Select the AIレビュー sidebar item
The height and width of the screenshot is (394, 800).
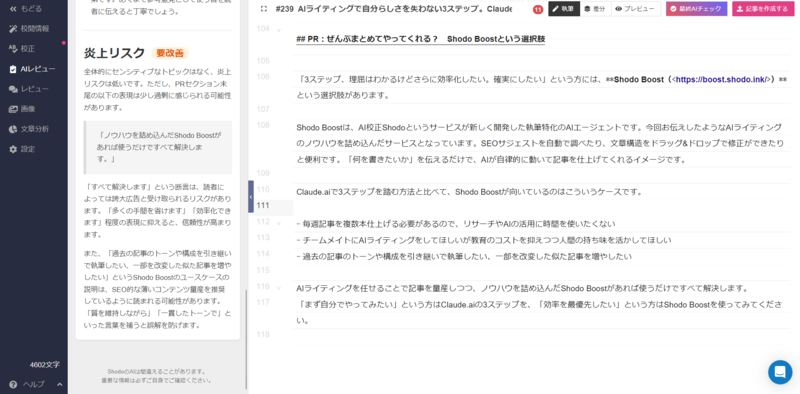coord(32,69)
